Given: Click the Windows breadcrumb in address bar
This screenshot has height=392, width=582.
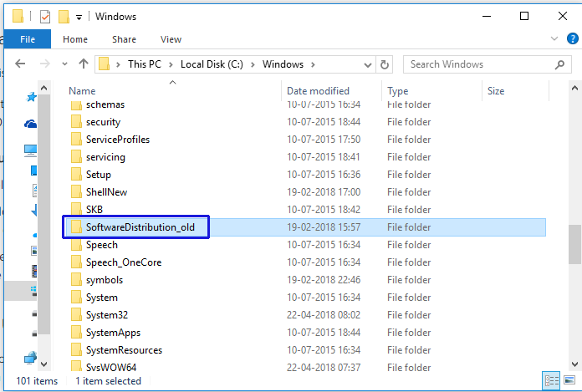Looking at the screenshot, I should click(x=283, y=64).
